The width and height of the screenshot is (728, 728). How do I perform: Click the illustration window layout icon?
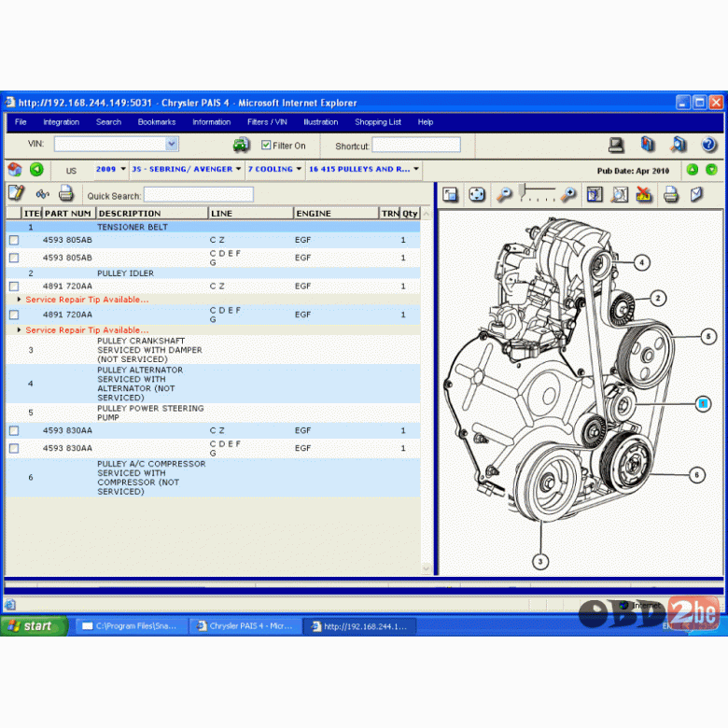tap(450, 194)
